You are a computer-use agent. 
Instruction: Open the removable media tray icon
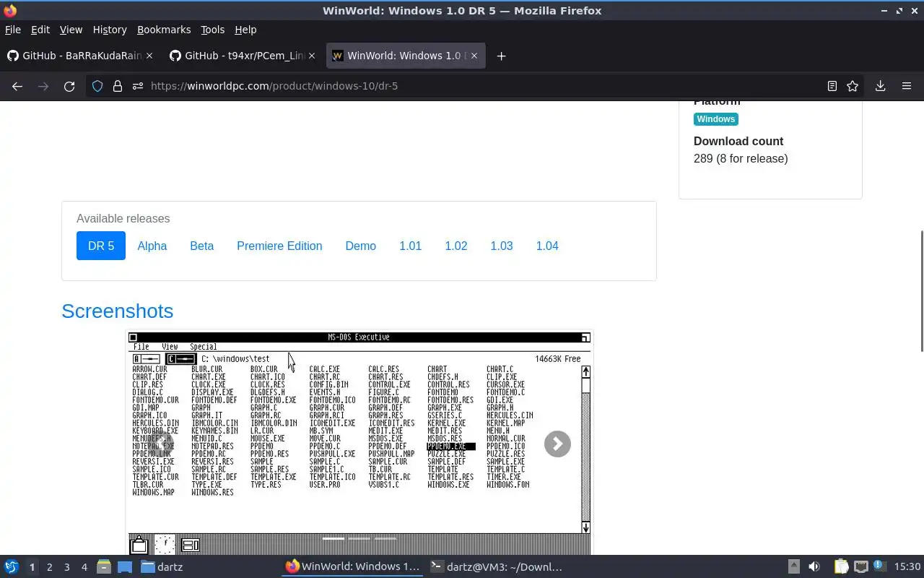(793, 567)
